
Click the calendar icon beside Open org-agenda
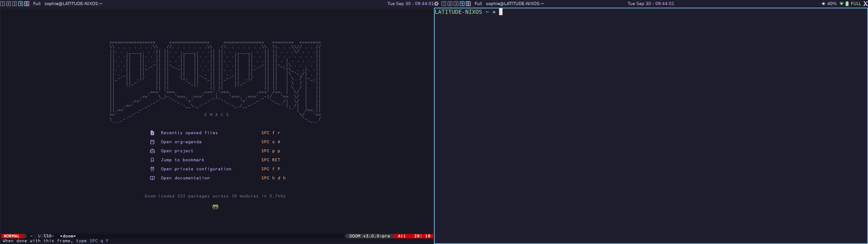click(152, 142)
